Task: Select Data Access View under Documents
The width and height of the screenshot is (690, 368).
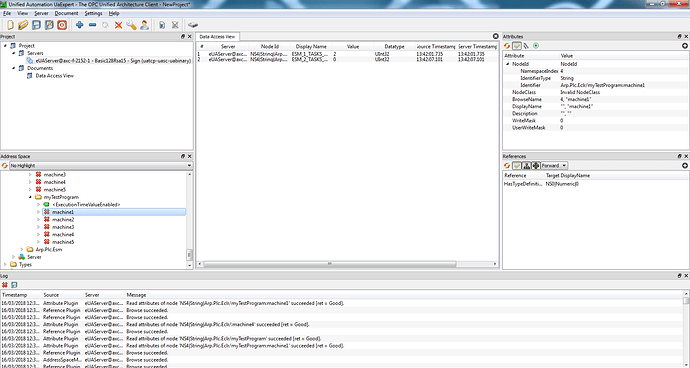Action: (x=55, y=76)
